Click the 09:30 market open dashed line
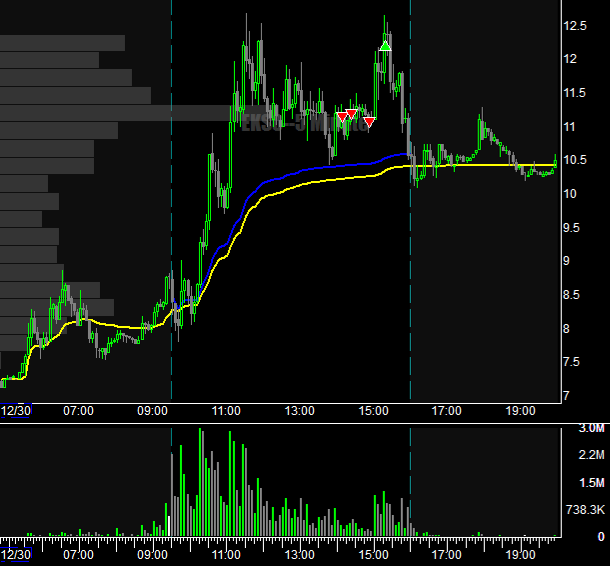Image resolution: width=610 pixels, height=566 pixels. 171,200
